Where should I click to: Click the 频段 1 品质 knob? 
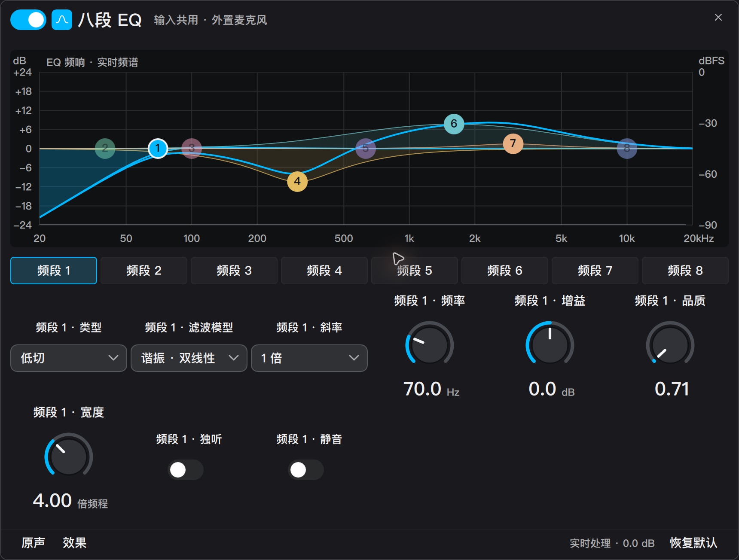pyautogui.click(x=670, y=345)
